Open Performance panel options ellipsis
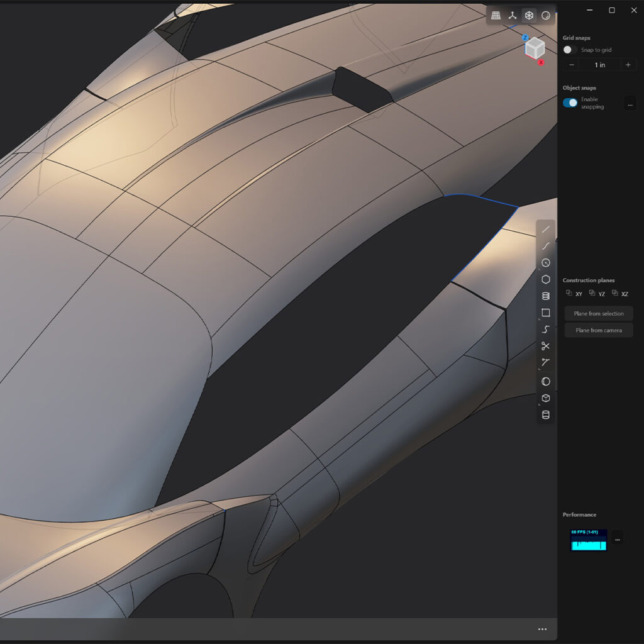 (617, 538)
